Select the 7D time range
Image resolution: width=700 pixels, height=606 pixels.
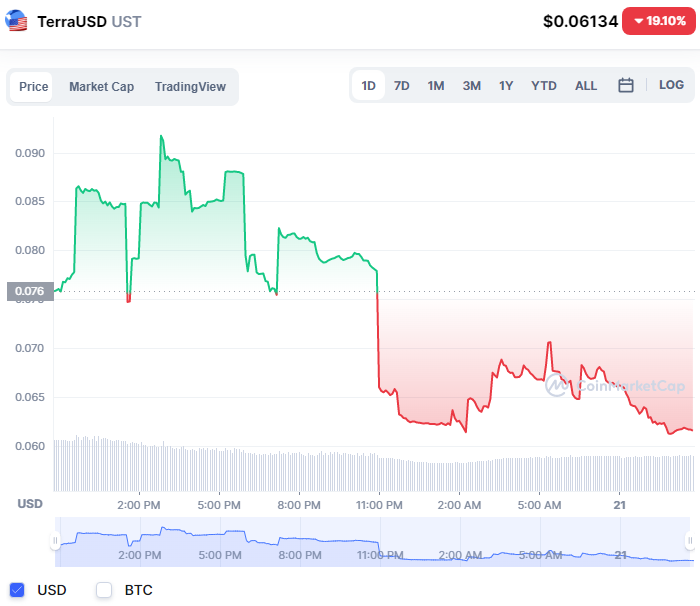click(401, 86)
